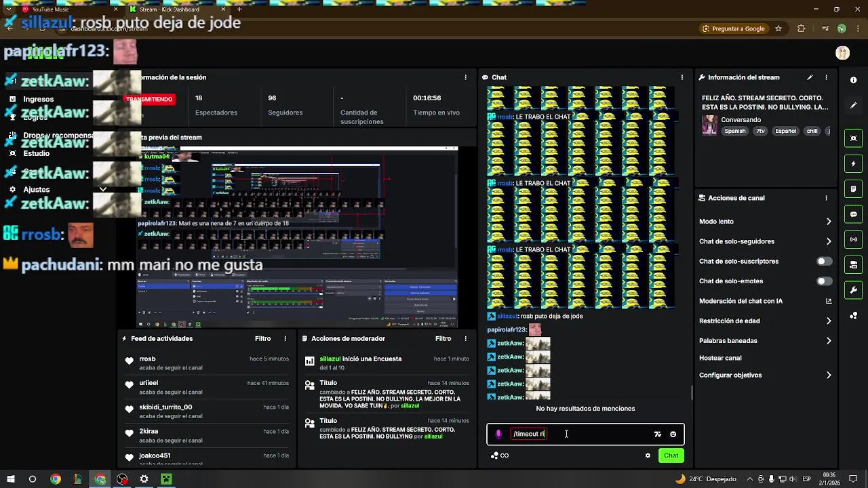Open the Información del stream panel three-dot menu
This screenshot has width=868, height=488.
pyautogui.click(x=826, y=77)
